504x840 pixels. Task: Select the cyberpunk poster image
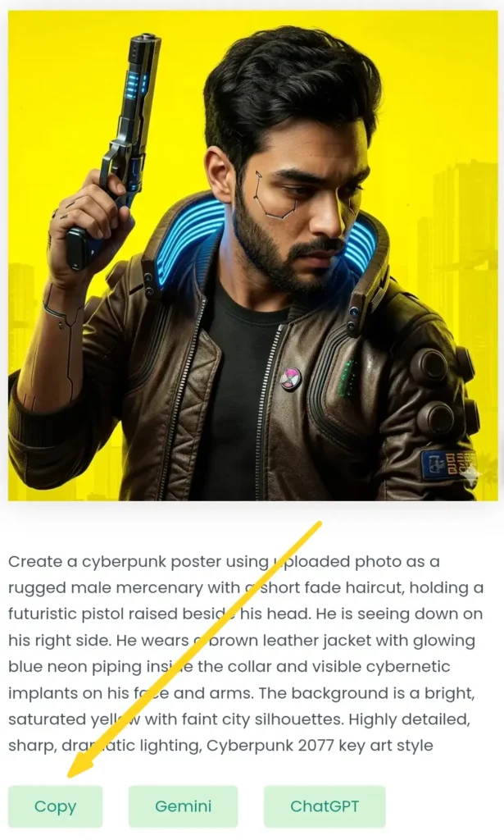tap(253, 256)
